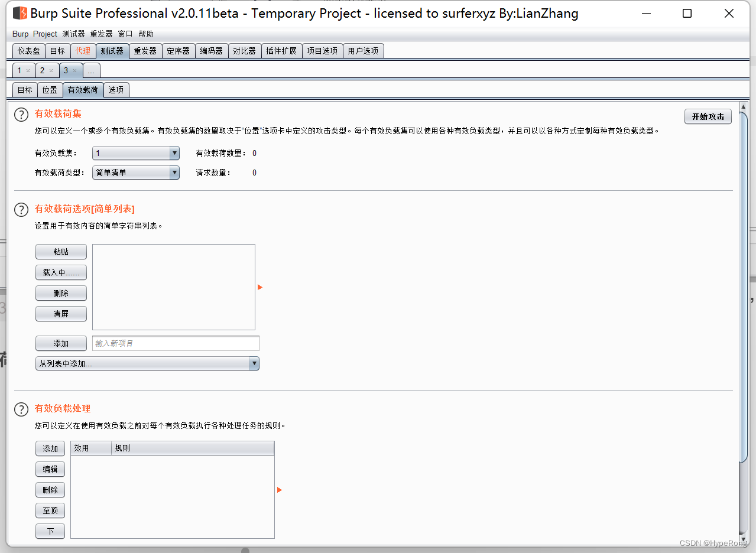Click 删除 button beside the payload list
The width and height of the screenshot is (756, 553).
61,293
